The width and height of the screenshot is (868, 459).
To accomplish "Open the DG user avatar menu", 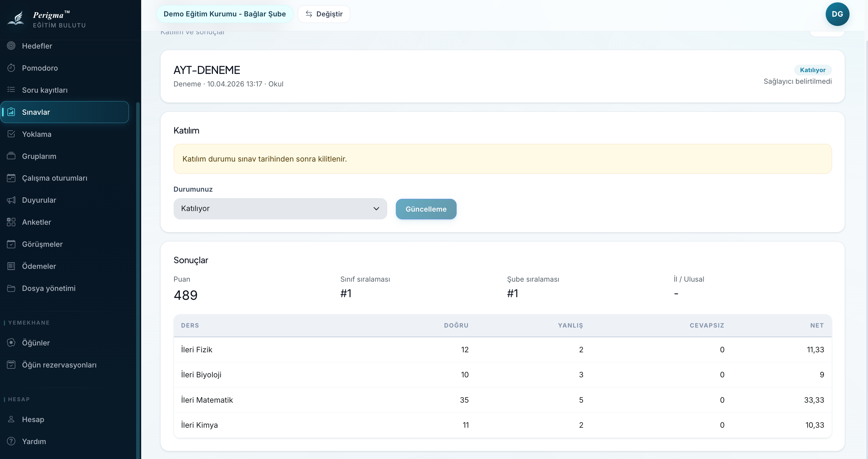I will tap(837, 14).
